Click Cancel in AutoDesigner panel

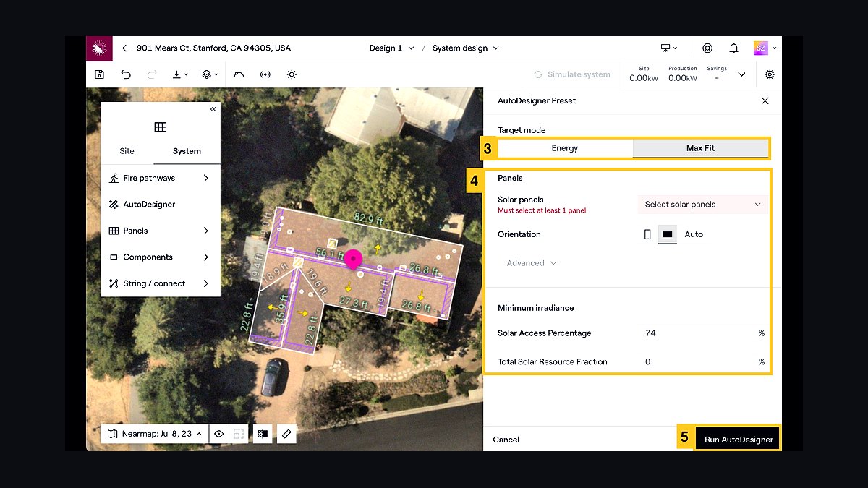coord(506,440)
